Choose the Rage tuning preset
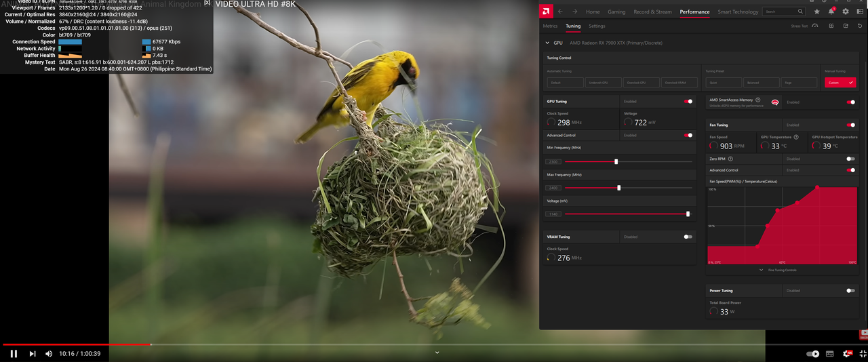This screenshot has height=362, width=868. click(799, 82)
